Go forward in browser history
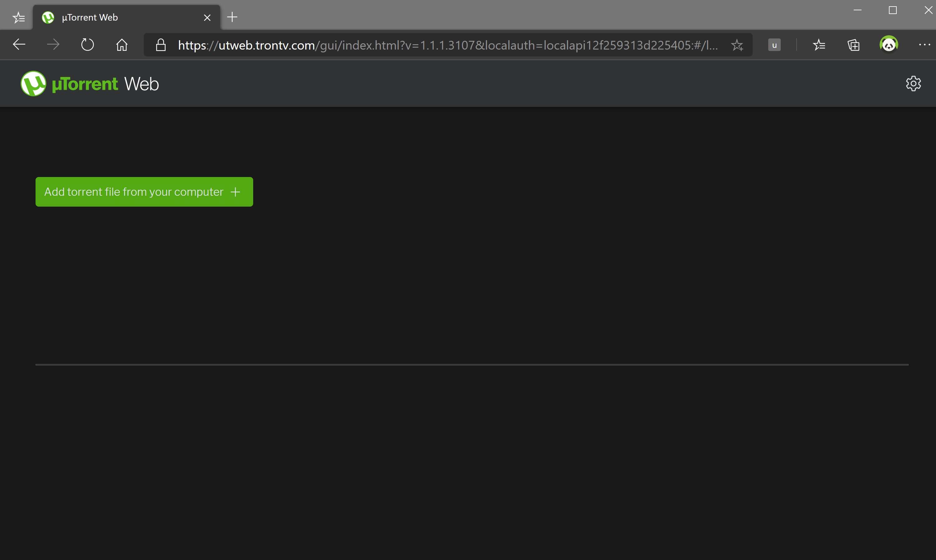 pyautogui.click(x=53, y=45)
